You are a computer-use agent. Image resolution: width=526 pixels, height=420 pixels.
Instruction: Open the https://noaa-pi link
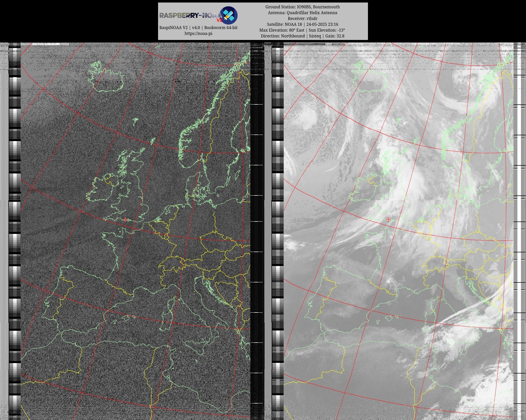coord(198,33)
